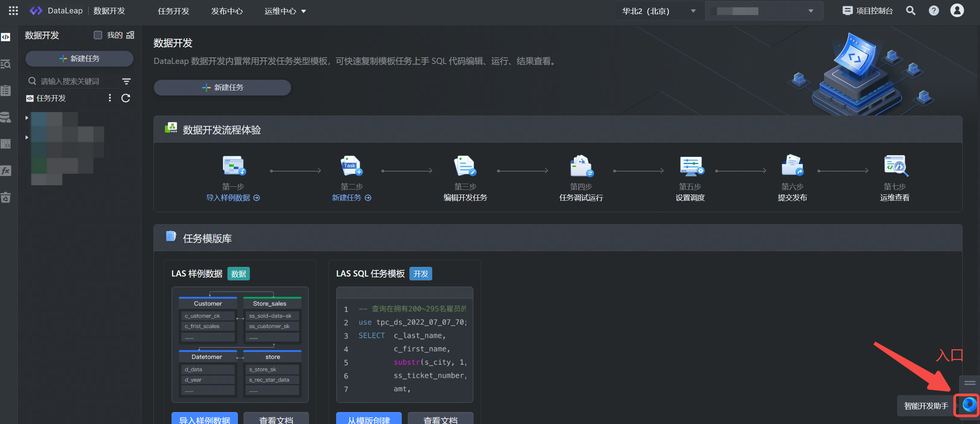980x424 pixels.
Task: Toggle the 我的 checkbox
Action: [x=98, y=35]
